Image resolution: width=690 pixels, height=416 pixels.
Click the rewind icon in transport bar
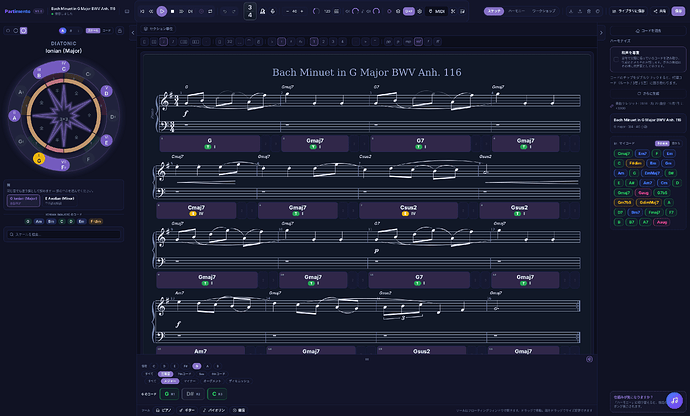coord(151,11)
